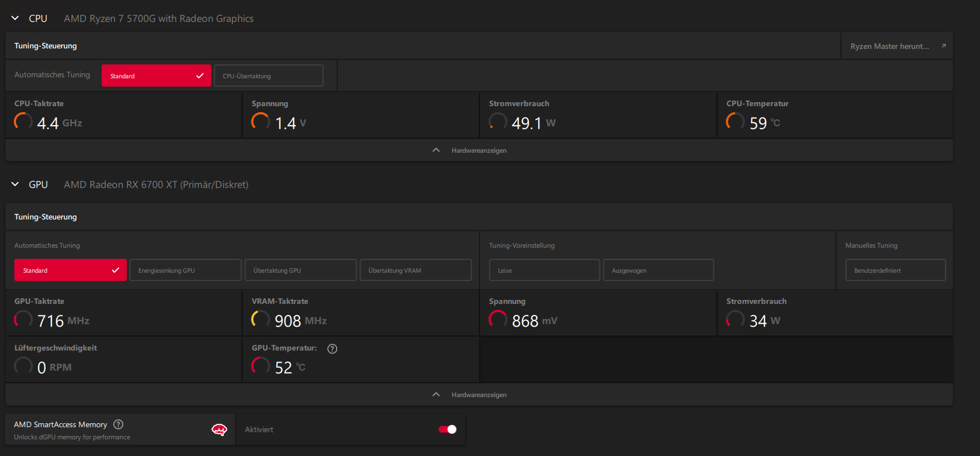This screenshot has width=980, height=456.
Task: Click GPU Tuning-Steuerung header
Action: (x=46, y=217)
